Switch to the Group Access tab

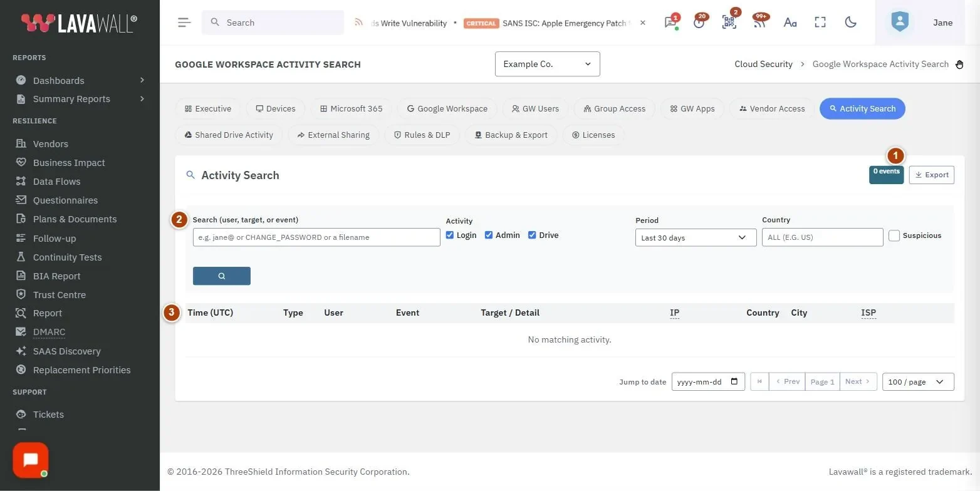(614, 108)
